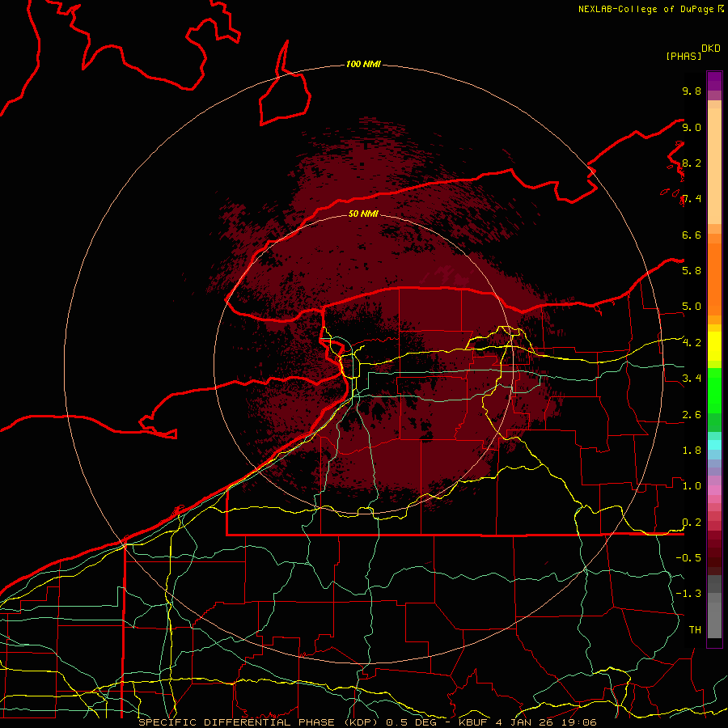
Task: Click the 0.2 value on the color scale
Action: (692, 523)
